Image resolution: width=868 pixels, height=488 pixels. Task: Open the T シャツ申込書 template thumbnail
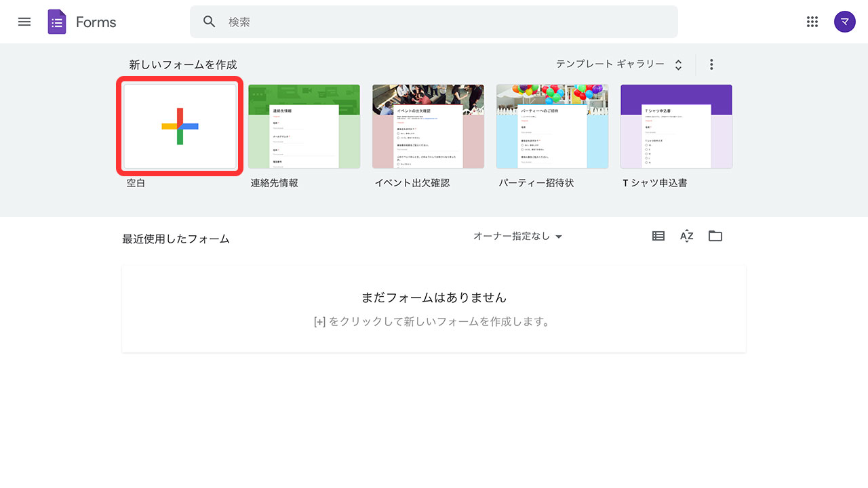tap(676, 126)
